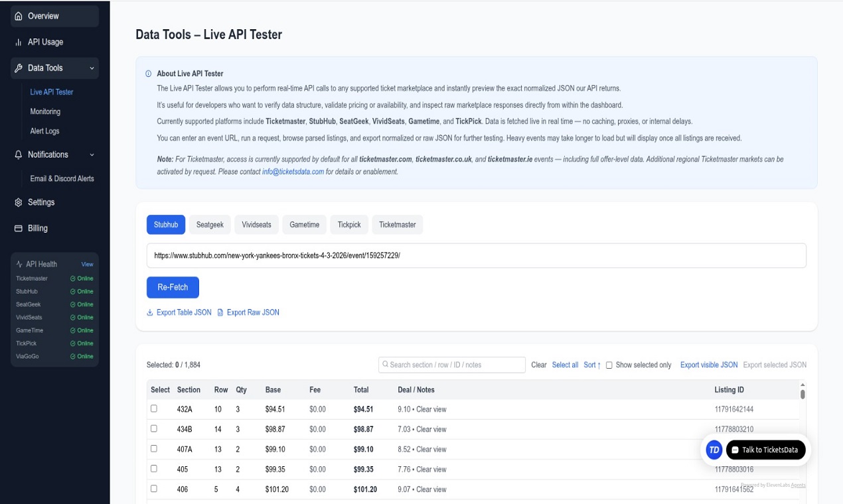The width and height of the screenshot is (843, 504).
Task: Select the checkbox for section 432A listing
Action: 154,409
